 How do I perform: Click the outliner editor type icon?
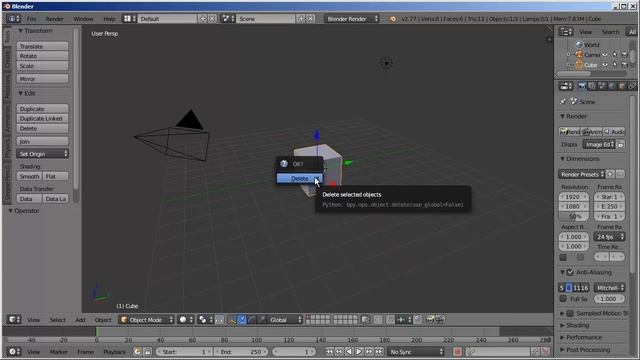pos(566,32)
